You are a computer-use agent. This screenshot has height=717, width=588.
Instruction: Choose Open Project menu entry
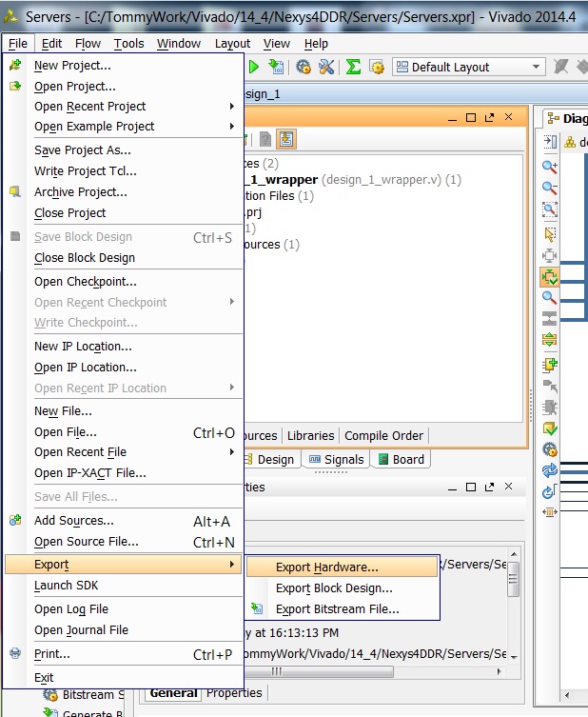tap(124, 87)
